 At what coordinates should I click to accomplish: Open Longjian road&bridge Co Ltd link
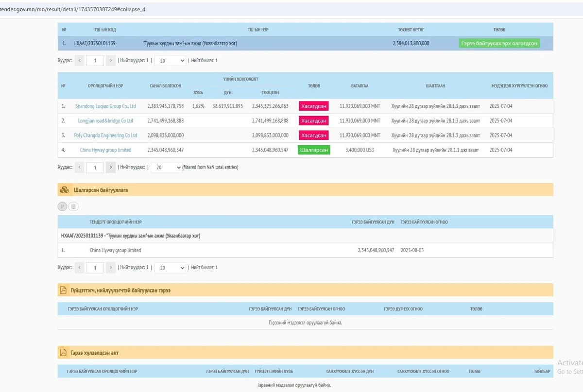pyautogui.click(x=105, y=120)
